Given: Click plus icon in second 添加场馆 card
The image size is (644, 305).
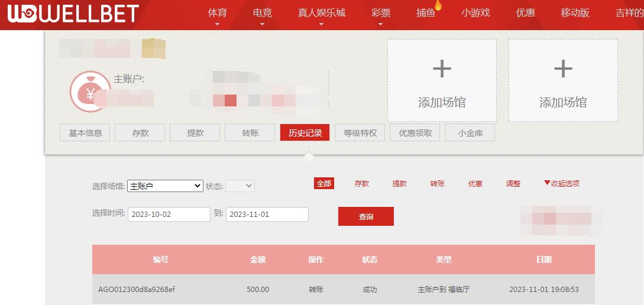Looking at the screenshot, I should tap(563, 69).
